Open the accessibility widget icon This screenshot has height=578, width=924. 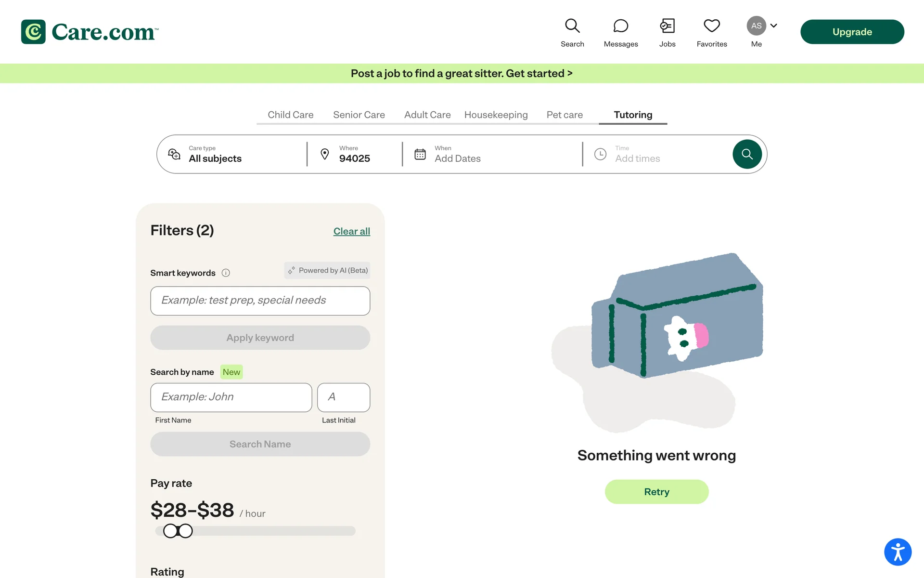[x=897, y=552]
